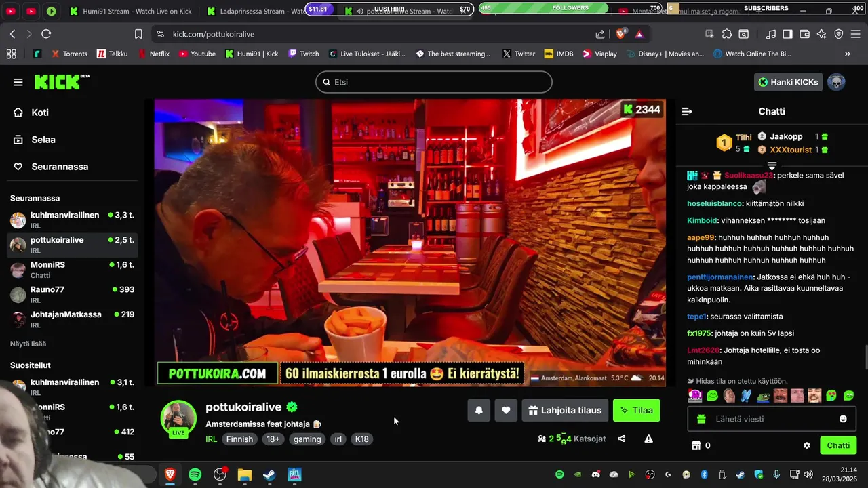The height and width of the screenshot is (488, 868).
Task: Open the Netflix bookmark
Action: tap(153, 54)
